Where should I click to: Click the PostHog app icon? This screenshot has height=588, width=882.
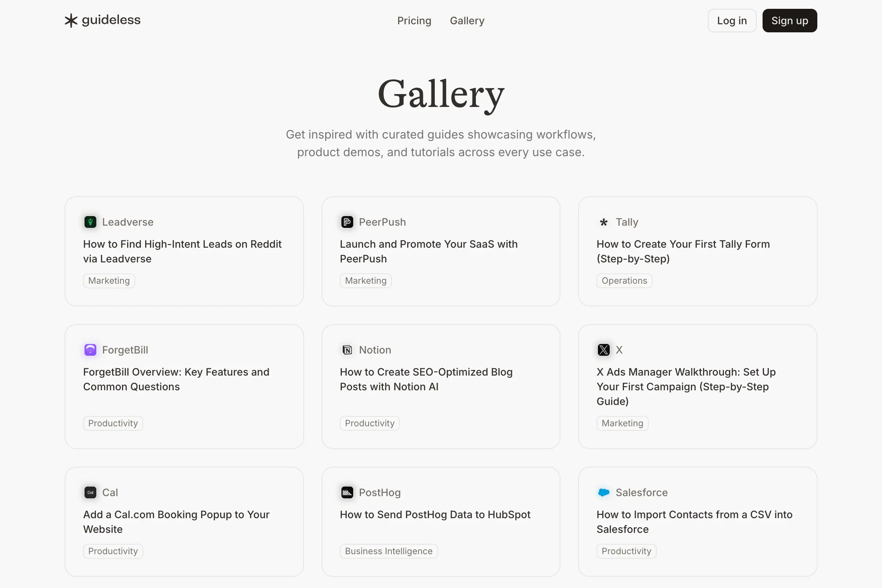tap(347, 492)
